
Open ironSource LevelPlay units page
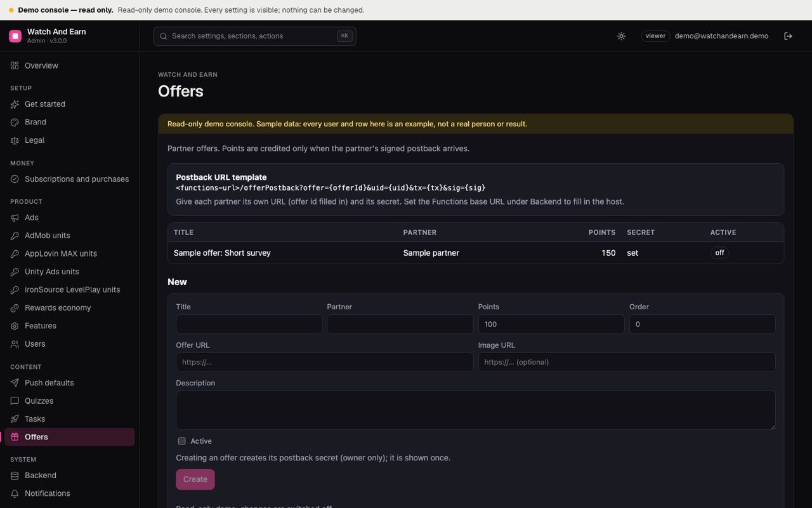pyautogui.click(x=70, y=290)
